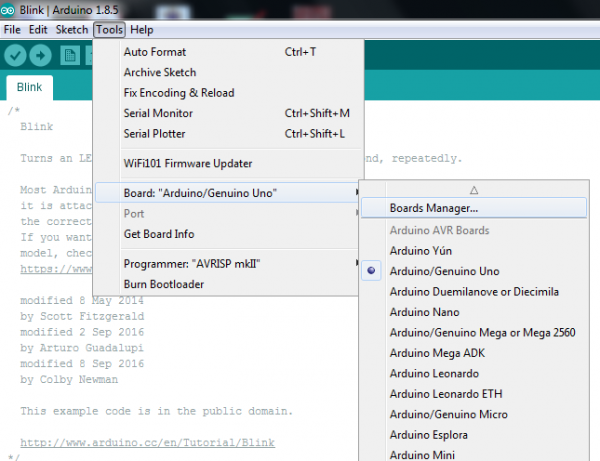This screenshot has height=461, width=600.
Task: Select the Arduino Mini board
Action: click(474, 454)
